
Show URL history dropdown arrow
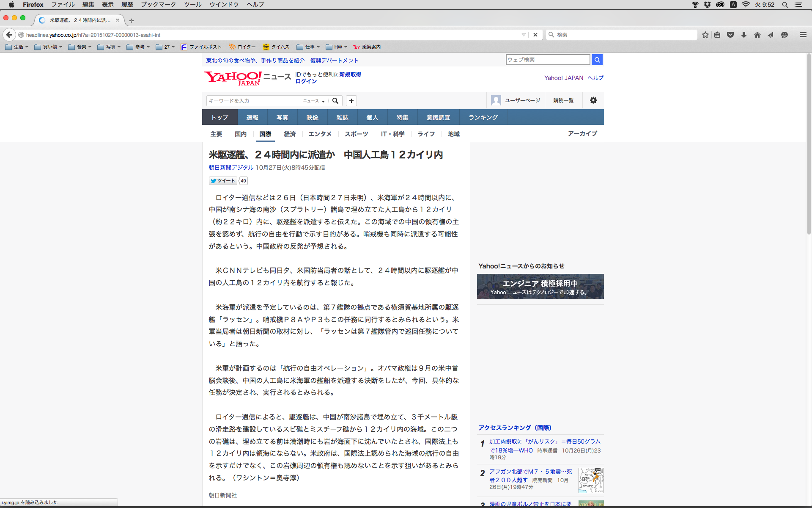[524, 35]
